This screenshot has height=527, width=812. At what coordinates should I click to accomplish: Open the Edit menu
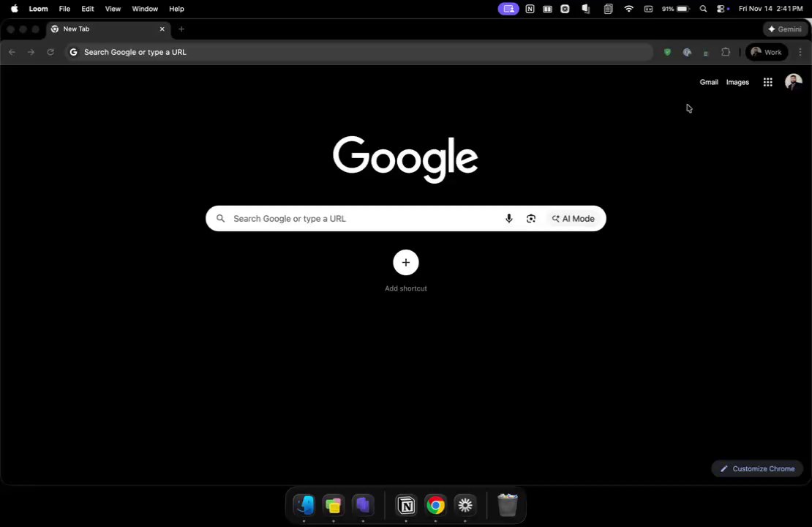click(88, 9)
